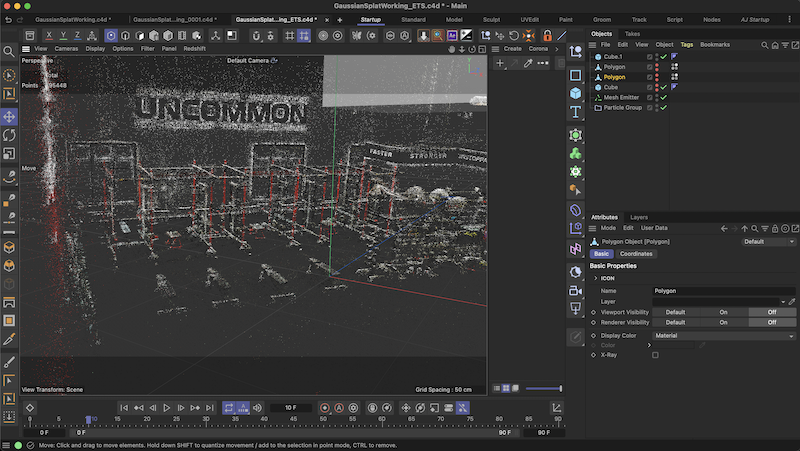800x451 pixels.
Task: Click the Paint brush tool in left toolbar
Action: tap(9, 362)
